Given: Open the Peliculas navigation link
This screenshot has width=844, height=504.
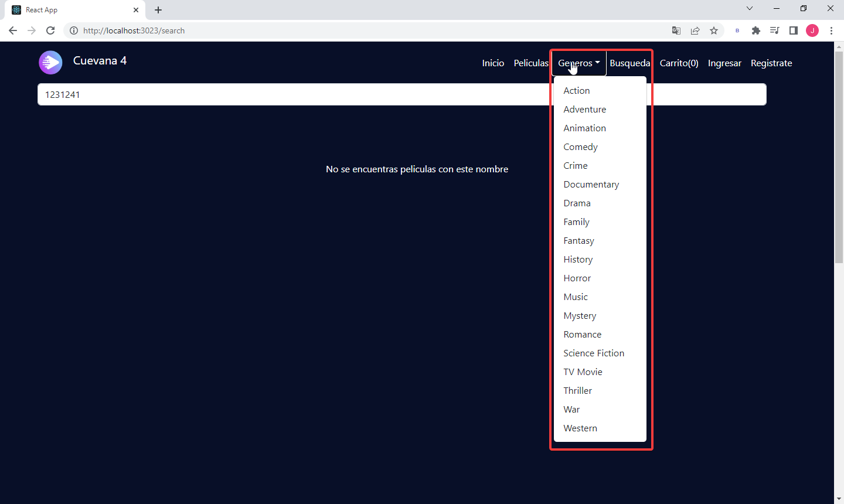Looking at the screenshot, I should click(531, 63).
